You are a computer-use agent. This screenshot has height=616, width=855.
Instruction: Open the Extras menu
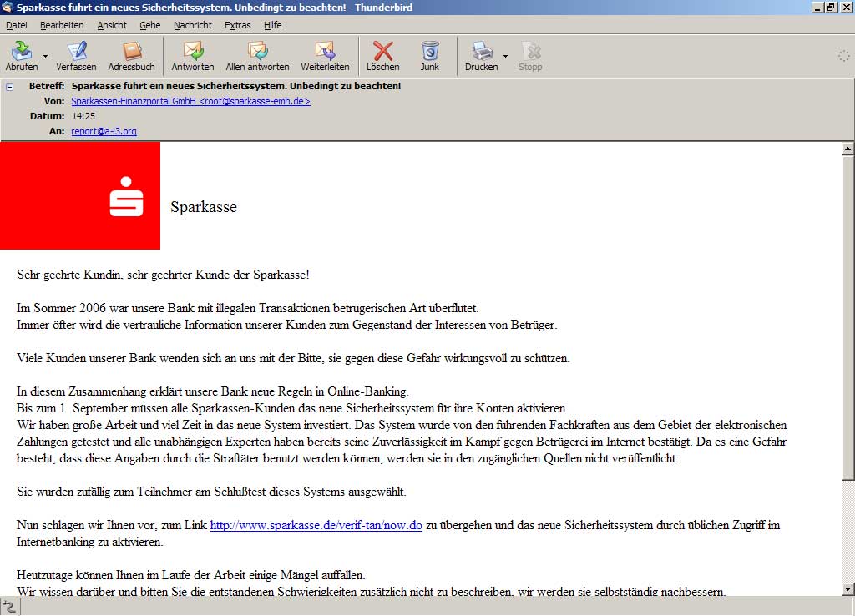click(x=238, y=25)
